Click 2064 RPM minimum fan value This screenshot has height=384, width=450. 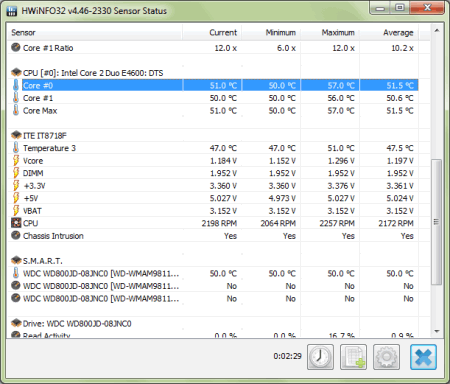pos(278,223)
